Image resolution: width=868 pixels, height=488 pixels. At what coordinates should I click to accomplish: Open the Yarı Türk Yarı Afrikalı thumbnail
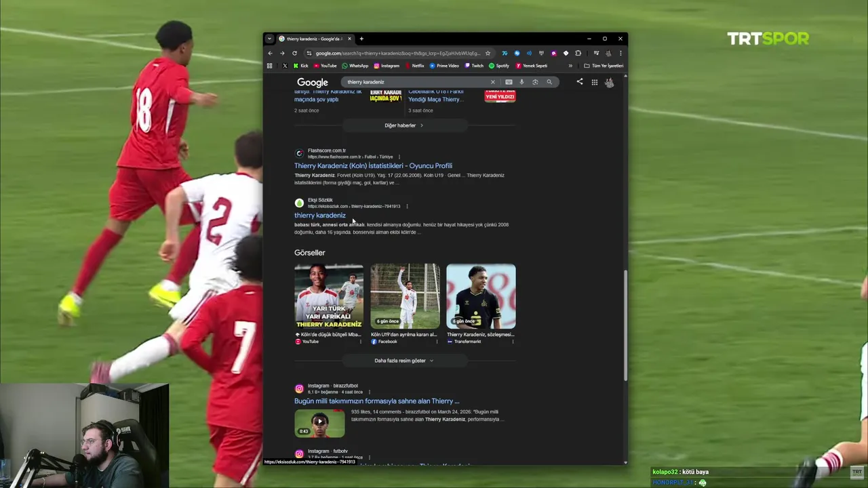[329, 296]
